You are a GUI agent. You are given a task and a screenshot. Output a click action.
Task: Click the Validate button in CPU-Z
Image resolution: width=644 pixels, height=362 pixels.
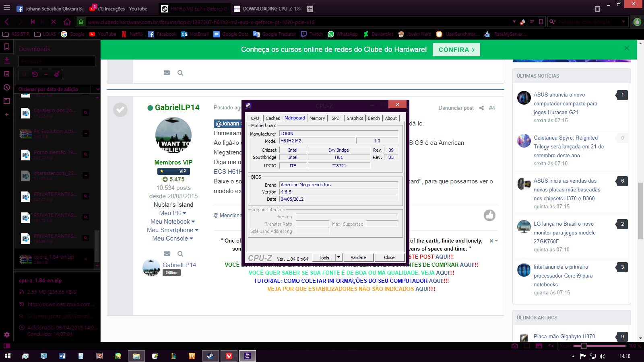tap(358, 257)
